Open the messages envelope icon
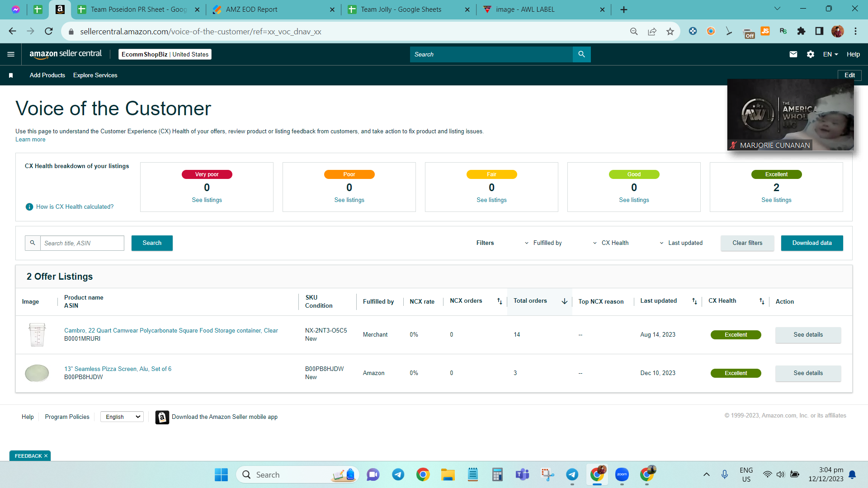The width and height of the screenshot is (868, 488). pos(793,54)
